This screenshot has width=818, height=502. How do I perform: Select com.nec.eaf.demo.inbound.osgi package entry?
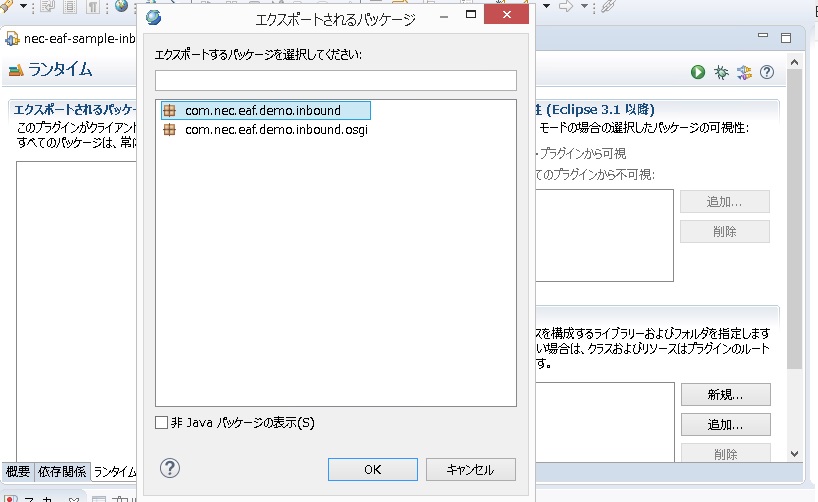276,129
